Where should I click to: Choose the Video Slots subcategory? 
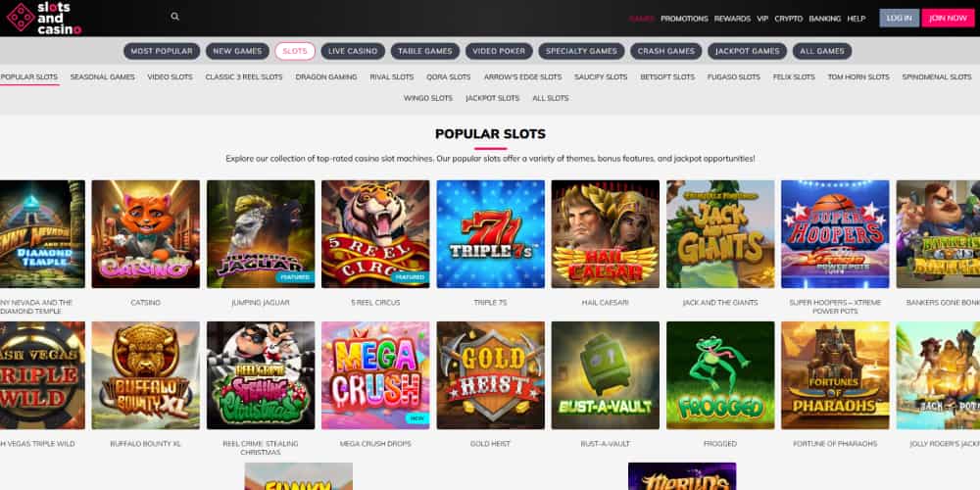tap(170, 77)
